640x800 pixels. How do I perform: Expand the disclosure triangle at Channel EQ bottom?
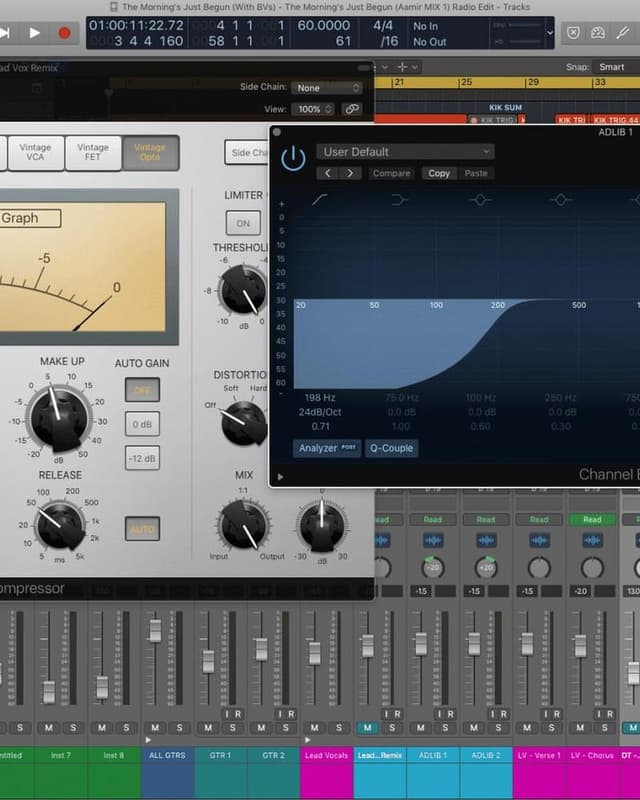pyautogui.click(x=280, y=477)
